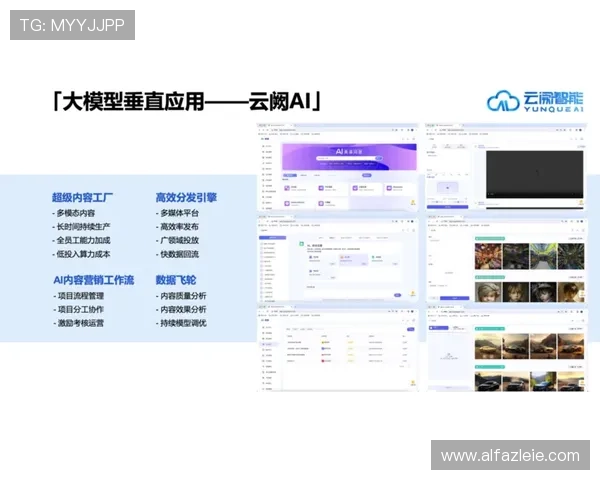Click the heading 超级内容工厂
This screenshot has height=480, width=600.
coord(82,198)
